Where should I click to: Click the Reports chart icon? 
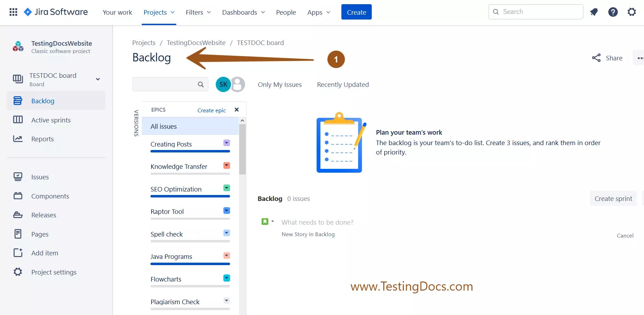[x=18, y=138]
